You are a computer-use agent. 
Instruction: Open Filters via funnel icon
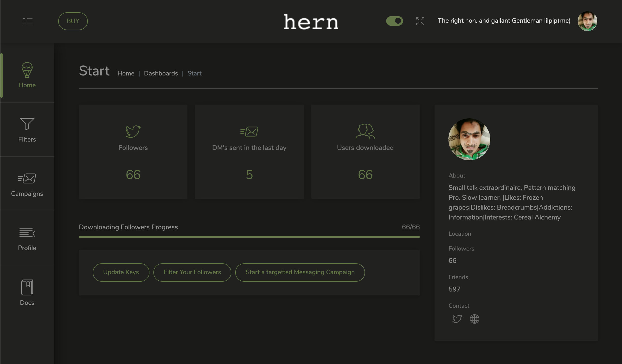click(x=27, y=124)
